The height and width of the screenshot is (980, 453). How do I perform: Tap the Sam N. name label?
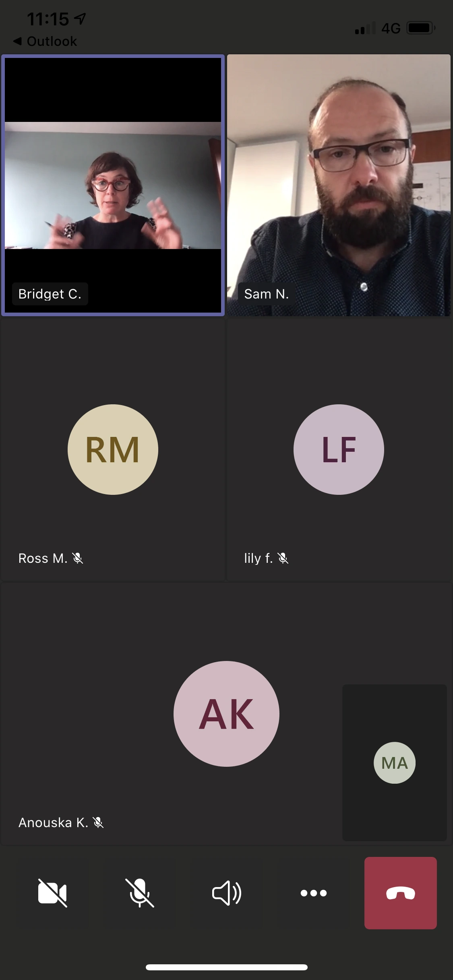pyautogui.click(x=267, y=294)
